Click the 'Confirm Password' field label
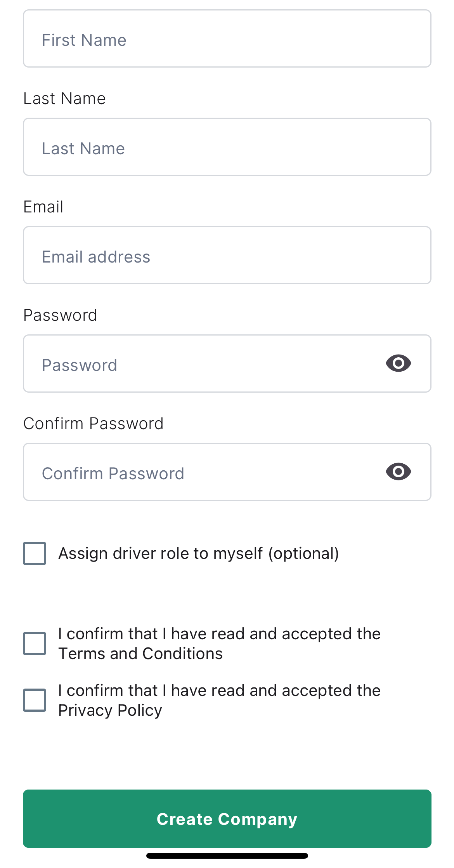 click(x=94, y=423)
